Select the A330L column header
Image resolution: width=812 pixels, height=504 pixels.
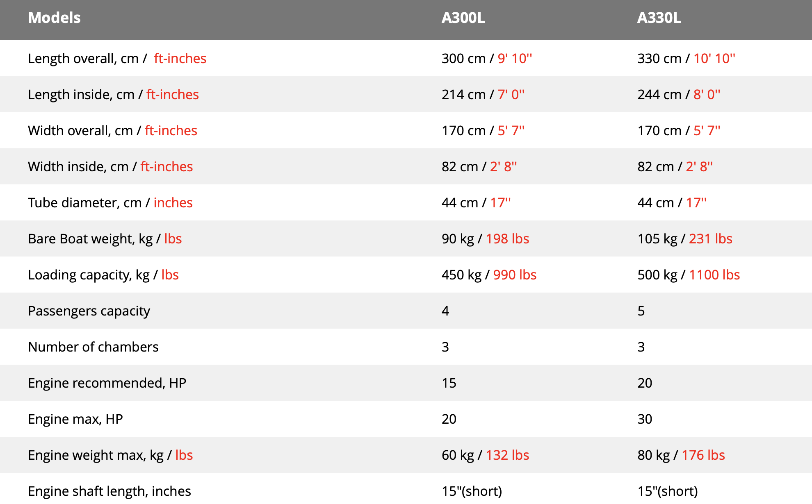click(659, 18)
